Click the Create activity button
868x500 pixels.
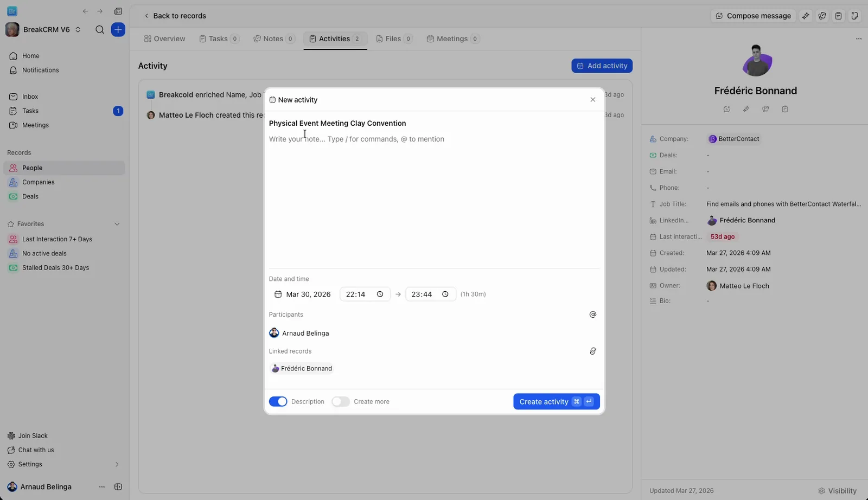(556, 402)
